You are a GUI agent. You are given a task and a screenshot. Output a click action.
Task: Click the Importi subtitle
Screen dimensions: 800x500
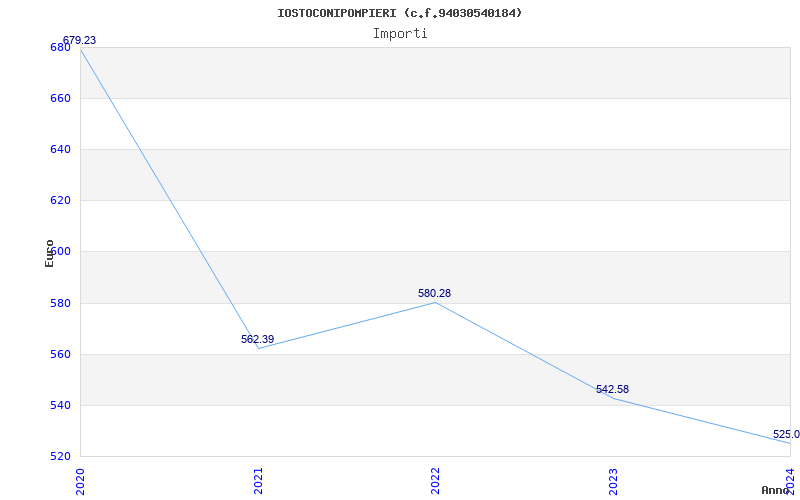tap(400, 33)
